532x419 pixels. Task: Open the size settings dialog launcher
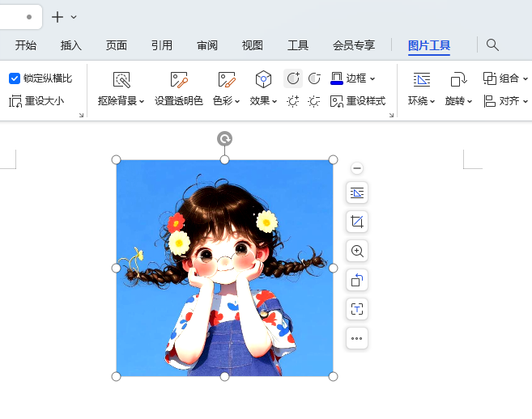pyautogui.click(x=82, y=115)
